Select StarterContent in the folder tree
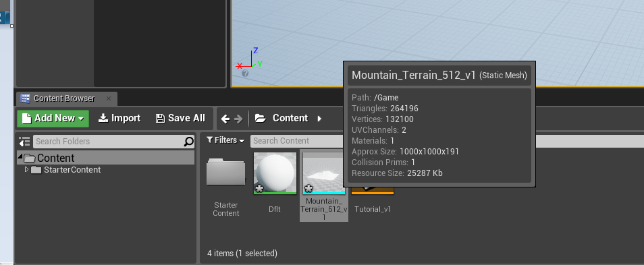644x265 pixels. [72, 170]
